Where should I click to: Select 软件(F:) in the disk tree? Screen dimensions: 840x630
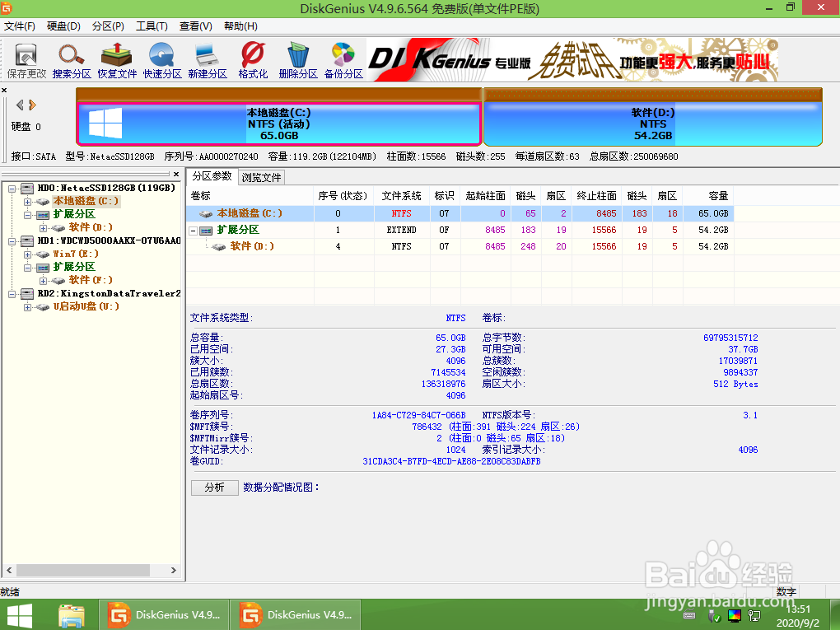[x=91, y=280]
